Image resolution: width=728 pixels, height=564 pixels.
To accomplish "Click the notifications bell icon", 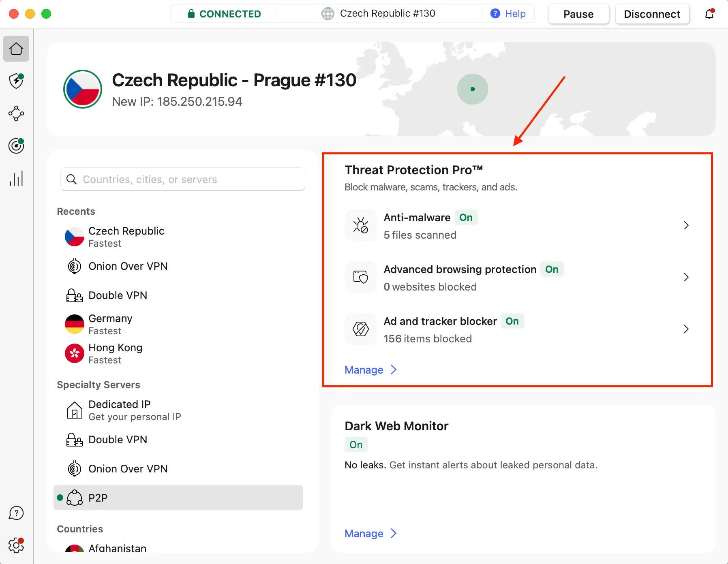I will 709,14.
